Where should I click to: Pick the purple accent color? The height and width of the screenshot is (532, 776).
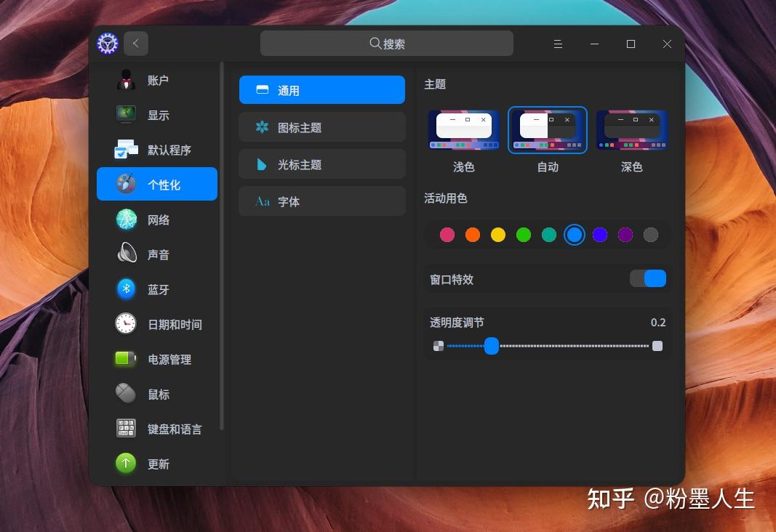625,234
